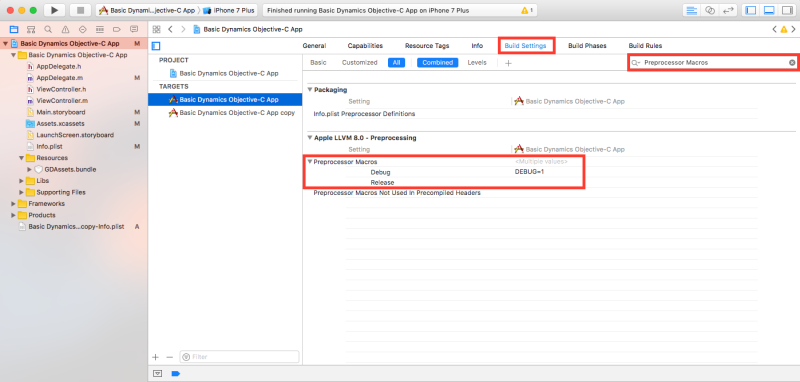The height and width of the screenshot is (382, 800).
Task: Select the Combined view mode
Action: pyautogui.click(x=438, y=63)
